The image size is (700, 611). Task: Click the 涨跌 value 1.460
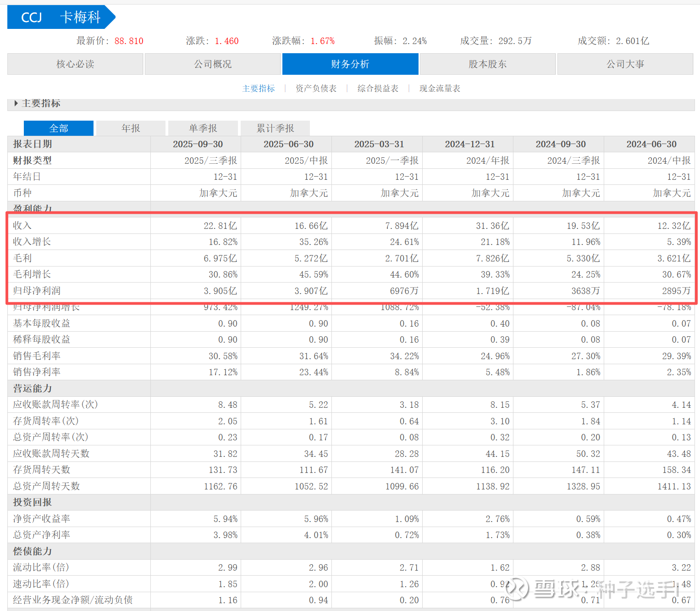click(x=226, y=41)
